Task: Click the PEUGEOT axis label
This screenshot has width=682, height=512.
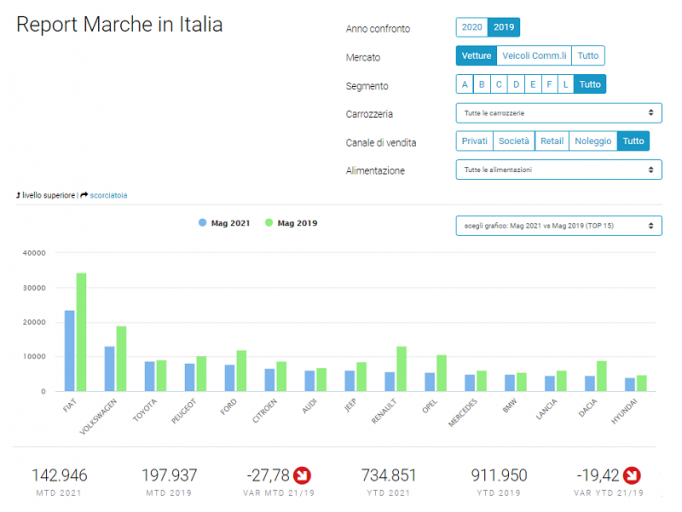Action: (x=184, y=411)
